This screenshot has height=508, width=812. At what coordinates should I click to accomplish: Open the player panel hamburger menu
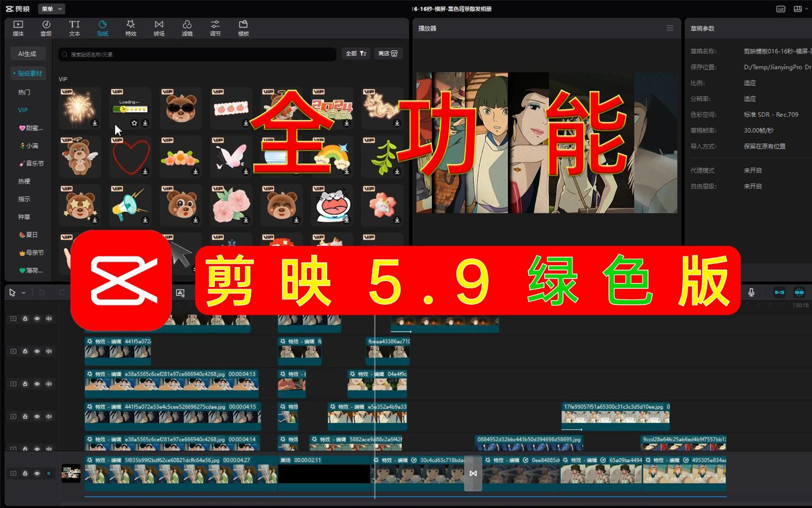(x=670, y=28)
